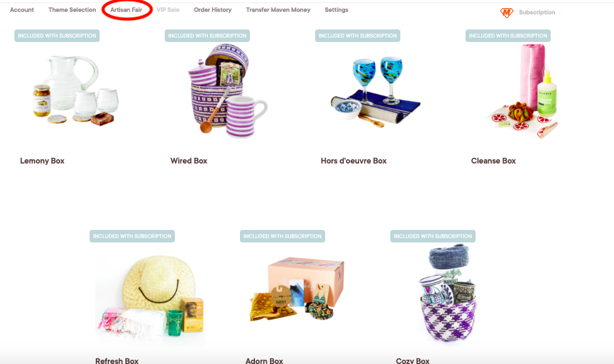Image resolution: width=614 pixels, height=364 pixels.
Task: Choose the Hors d'oeuvre Box image
Action: click(x=375, y=91)
